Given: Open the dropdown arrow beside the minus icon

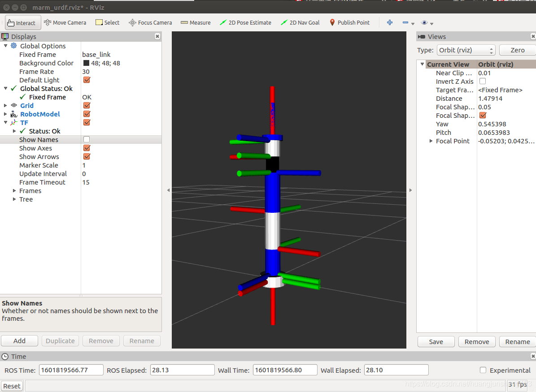Looking at the screenshot, I should coord(413,24).
